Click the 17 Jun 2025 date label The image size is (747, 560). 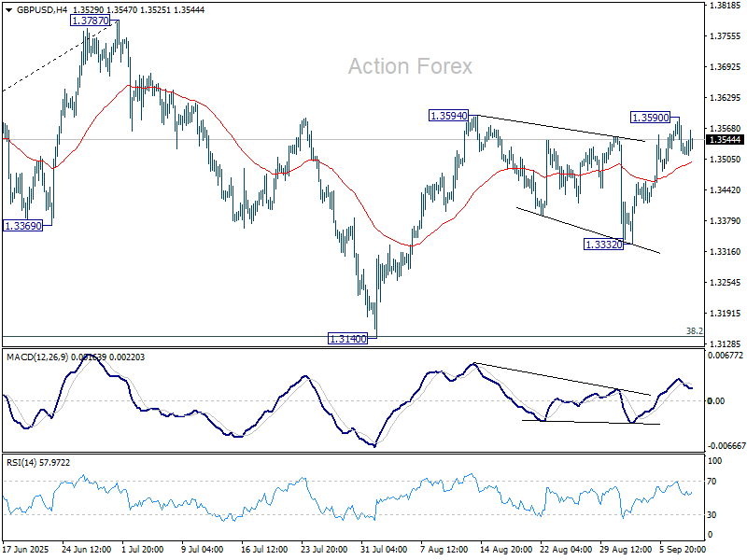(25, 550)
